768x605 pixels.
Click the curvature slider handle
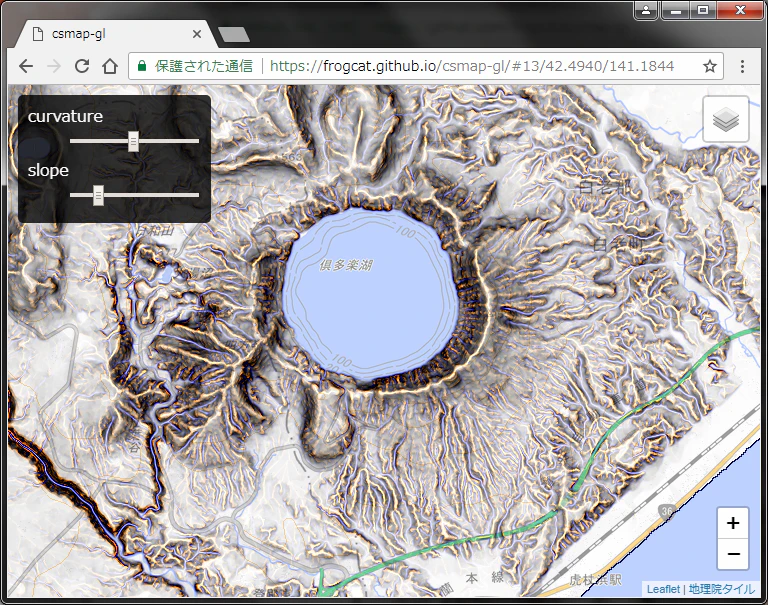(133, 141)
